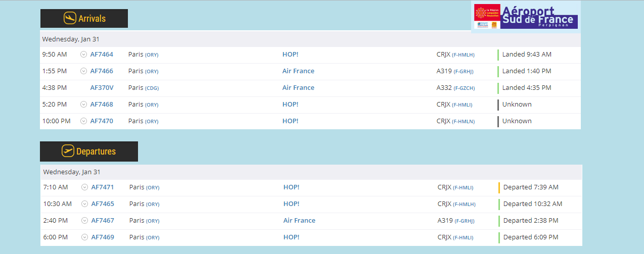This screenshot has height=254, width=644.
Task: Click HOP! airline in AF7464 row
Action: tap(290, 55)
